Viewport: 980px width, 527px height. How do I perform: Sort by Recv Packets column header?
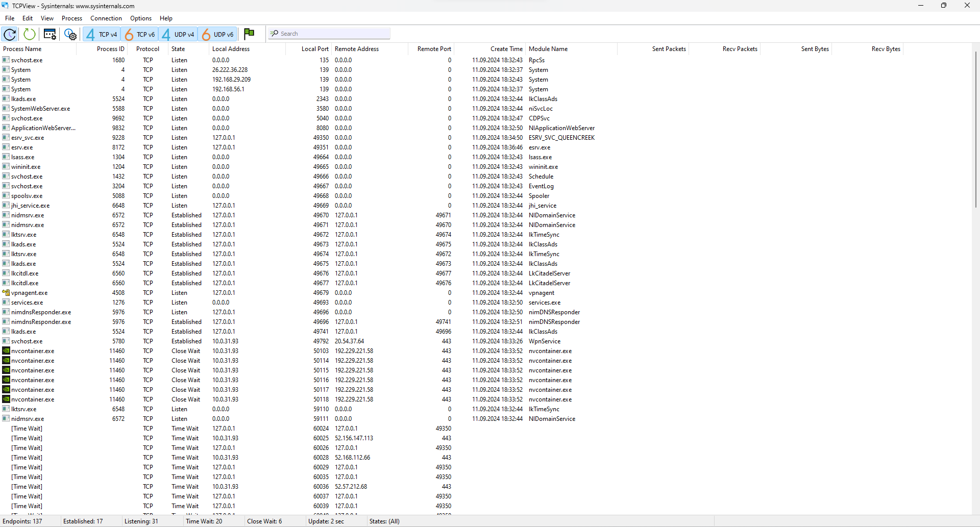[725, 49]
